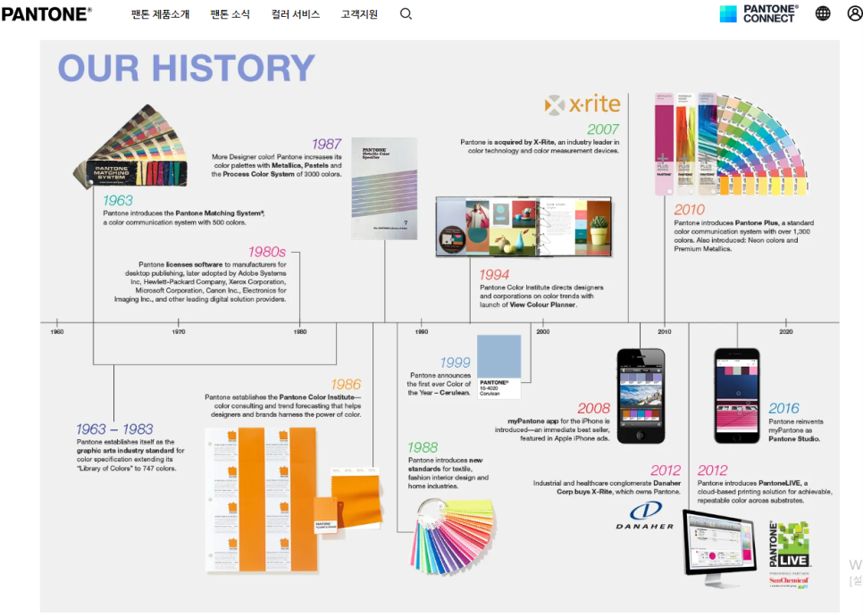Click the Pantone Plus fan guides image
Viewport: 863px width, 616px height.
pyautogui.click(x=731, y=144)
